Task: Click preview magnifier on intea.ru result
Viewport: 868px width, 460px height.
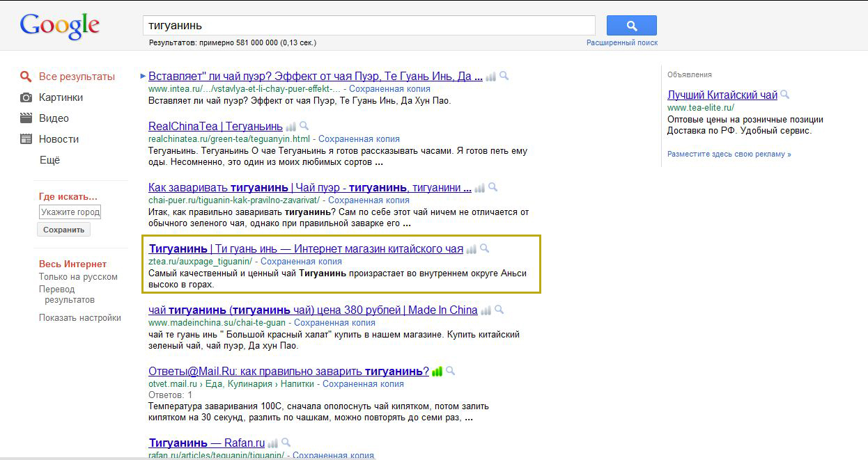Action: (x=504, y=77)
